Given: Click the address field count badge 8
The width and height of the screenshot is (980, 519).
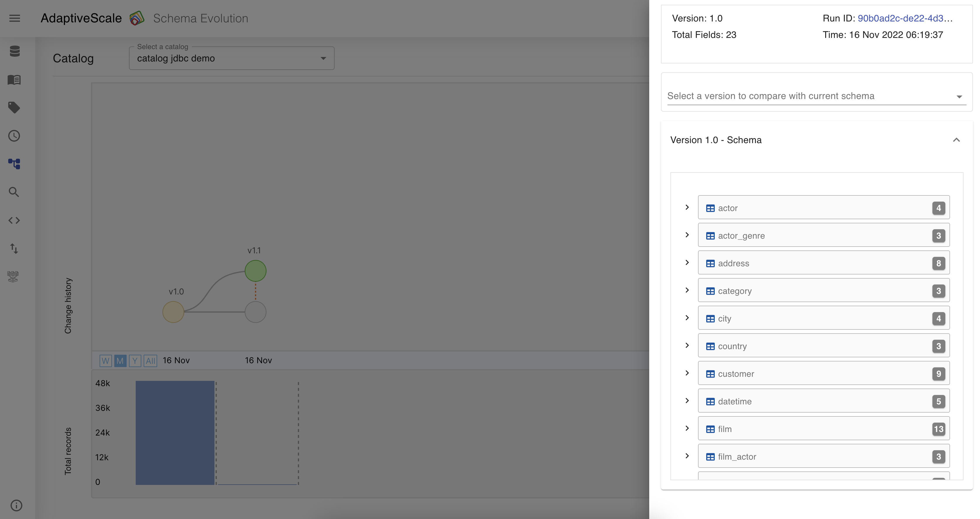Looking at the screenshot, I should click(939, 263).
